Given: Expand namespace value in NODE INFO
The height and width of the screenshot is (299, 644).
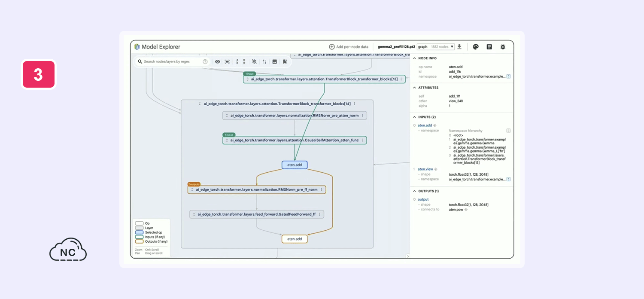Looking at the screenshot, I should [508, 76].
